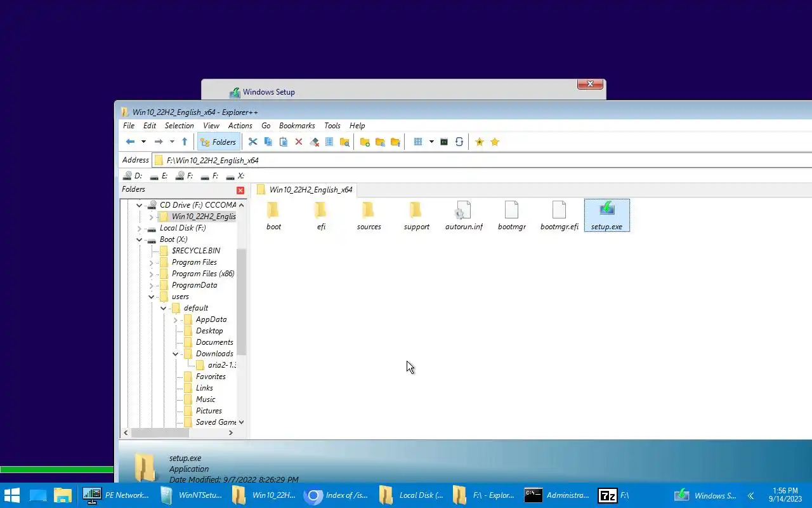Click the folder tree horizontal scrollbar thumb
The width and height of the screenshot is (812, 508).
click(x=160, y=432)
